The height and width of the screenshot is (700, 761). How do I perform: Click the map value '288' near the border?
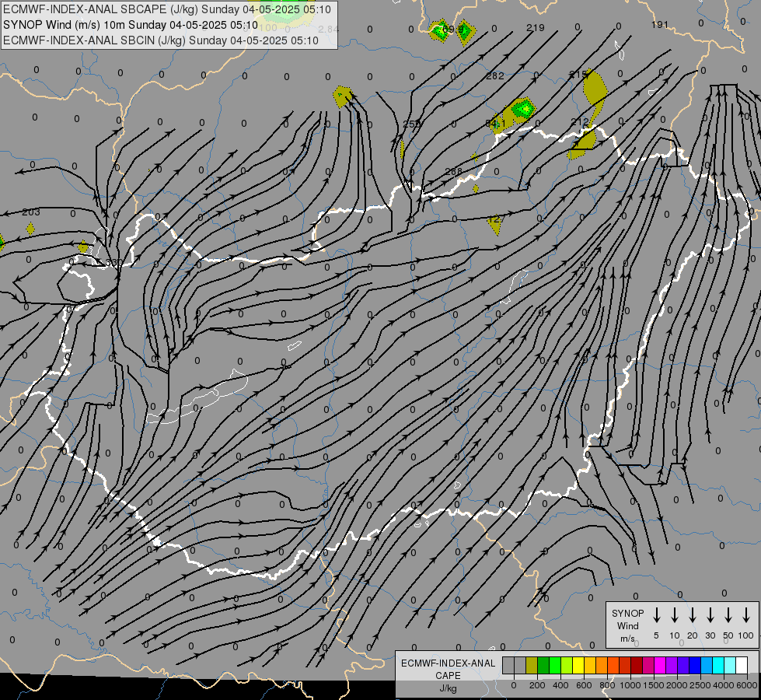453,171
